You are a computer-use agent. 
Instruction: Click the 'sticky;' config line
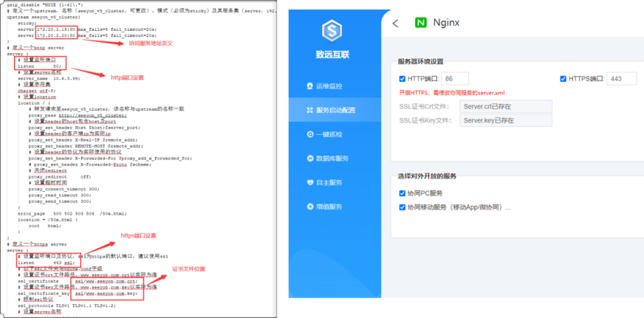[x=27, y=24]
